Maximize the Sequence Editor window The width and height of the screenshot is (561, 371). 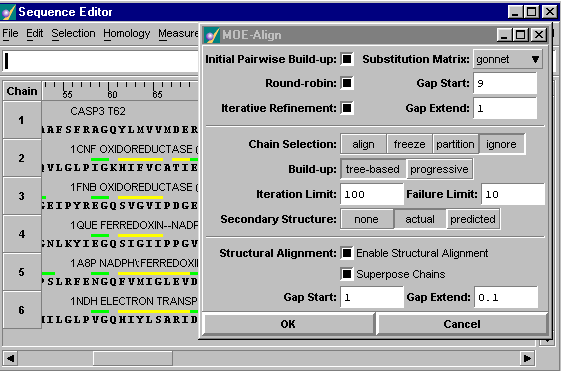532,12
